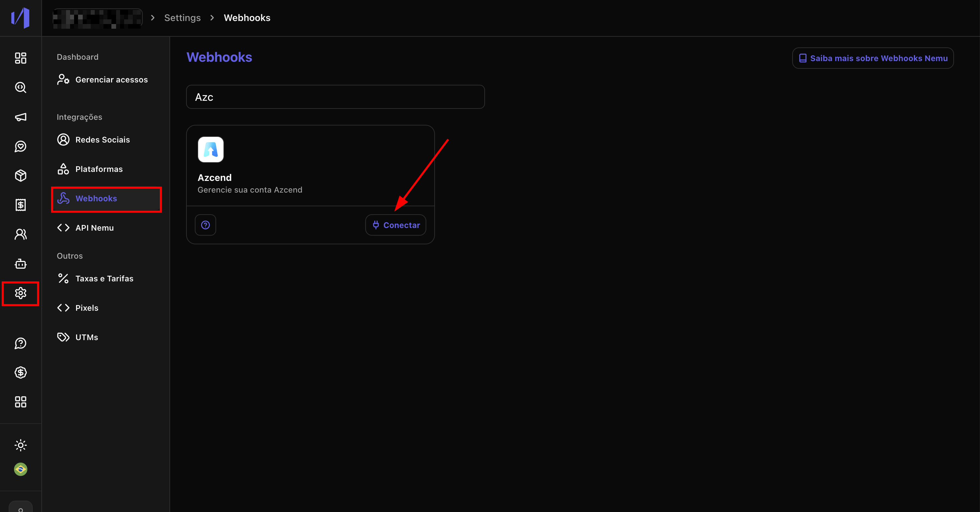Open Saiba mais sobre Webhooks Nemu

coord(873,58)
